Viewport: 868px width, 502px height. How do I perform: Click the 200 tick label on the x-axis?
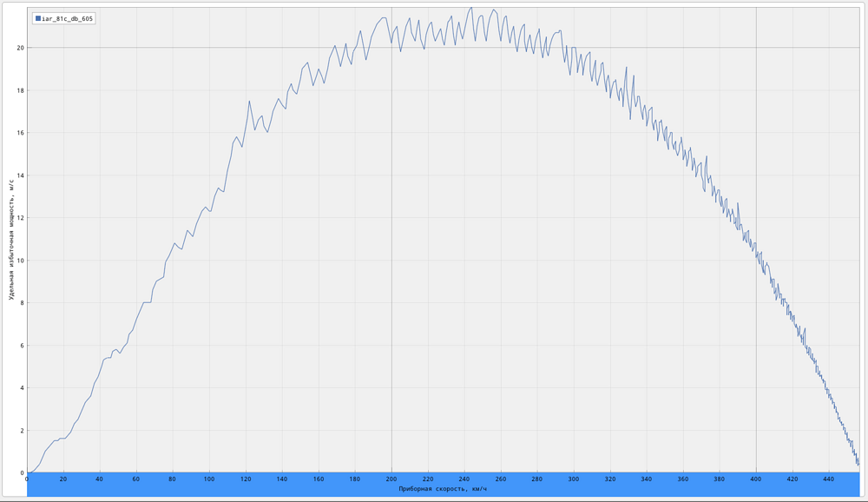tap(391, 479)
